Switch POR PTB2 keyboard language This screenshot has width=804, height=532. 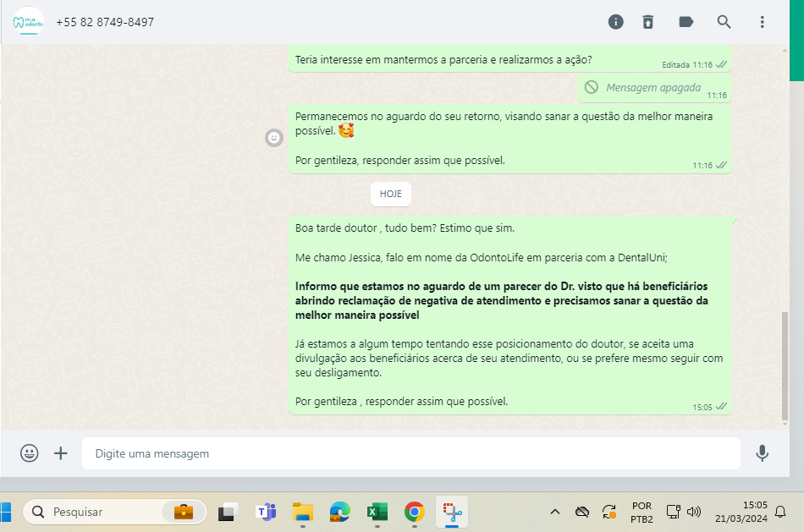click(x=642, y=512)
